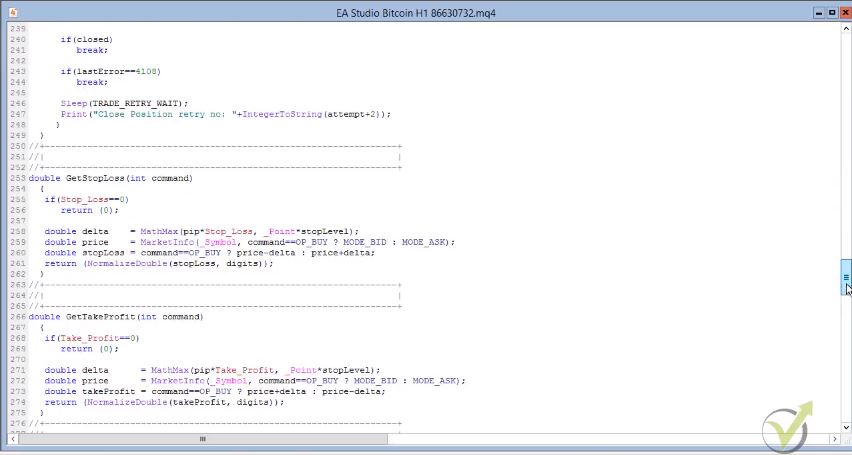Click the vertical scrollbar up arrow

click(845, 29)
